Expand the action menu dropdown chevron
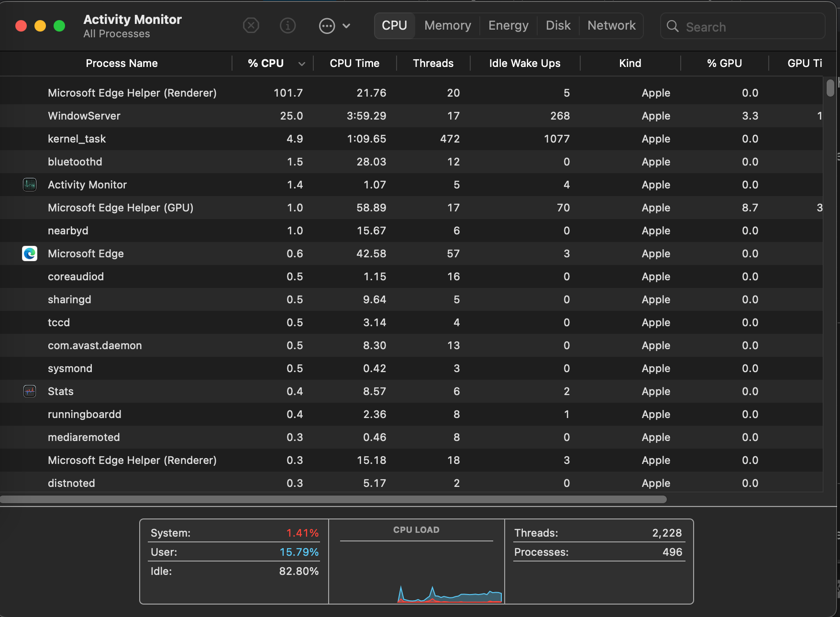Screen dimensions: 840x617 tap(346, 26)
